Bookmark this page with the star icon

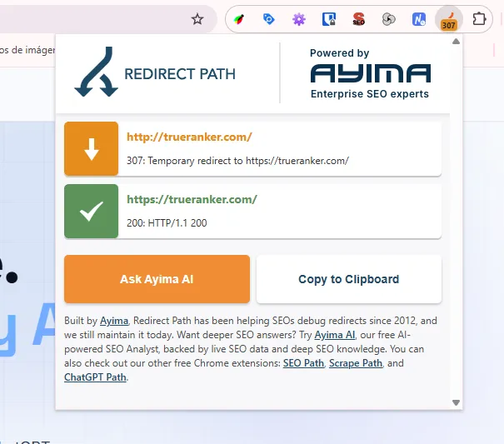coord(197,19)
